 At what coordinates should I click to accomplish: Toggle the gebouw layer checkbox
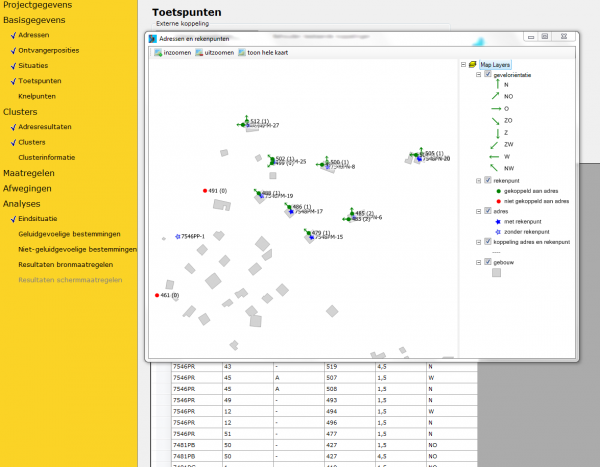pyautogui.click(x=488, y=262)
